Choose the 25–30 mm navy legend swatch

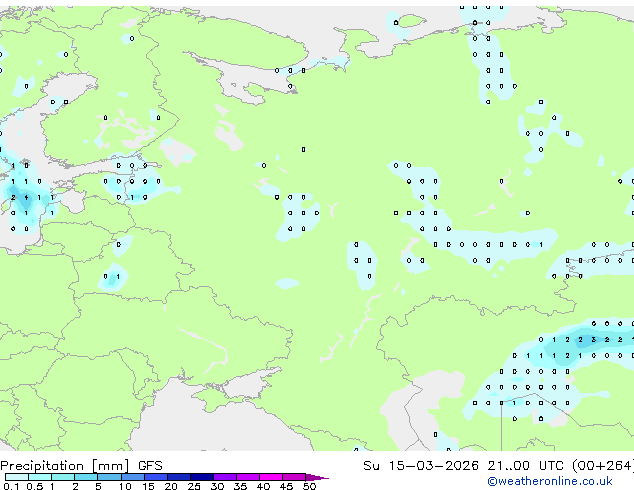click(x=202, y=477)
